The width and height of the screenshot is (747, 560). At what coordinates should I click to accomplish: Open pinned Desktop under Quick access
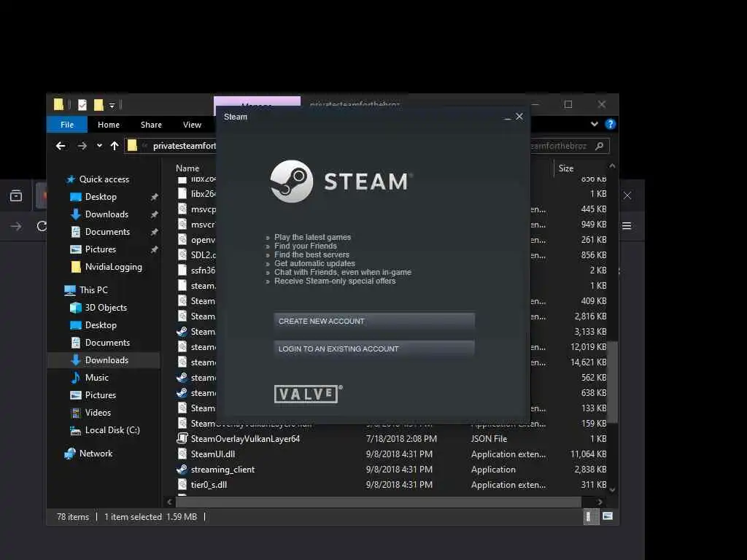(101, 197)
